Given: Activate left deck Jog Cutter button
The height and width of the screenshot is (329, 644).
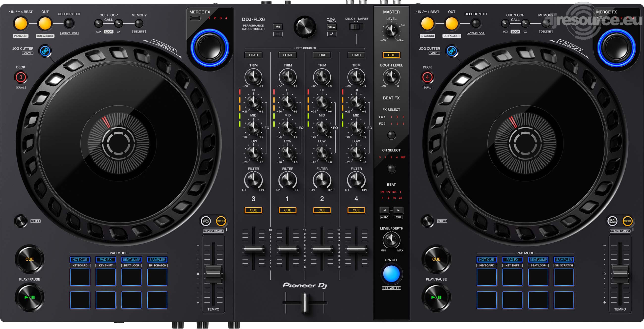Looking at the screenshot, I should click(x=45, y=51).
